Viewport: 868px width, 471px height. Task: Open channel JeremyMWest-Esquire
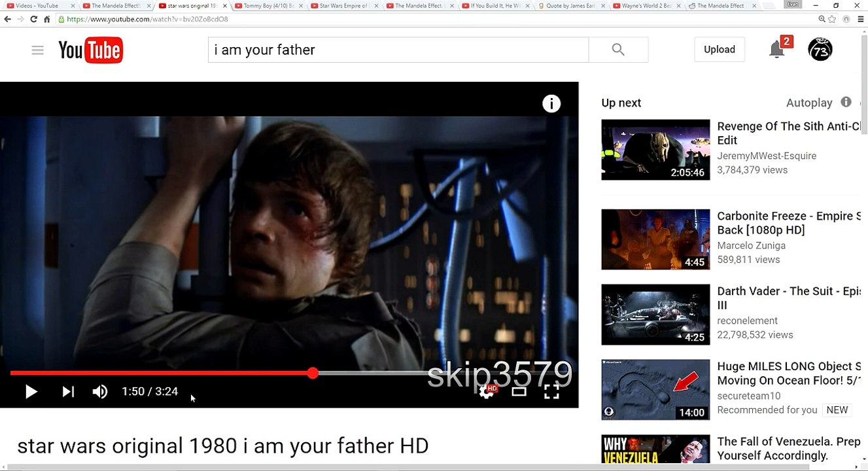[x=767, y=156]
